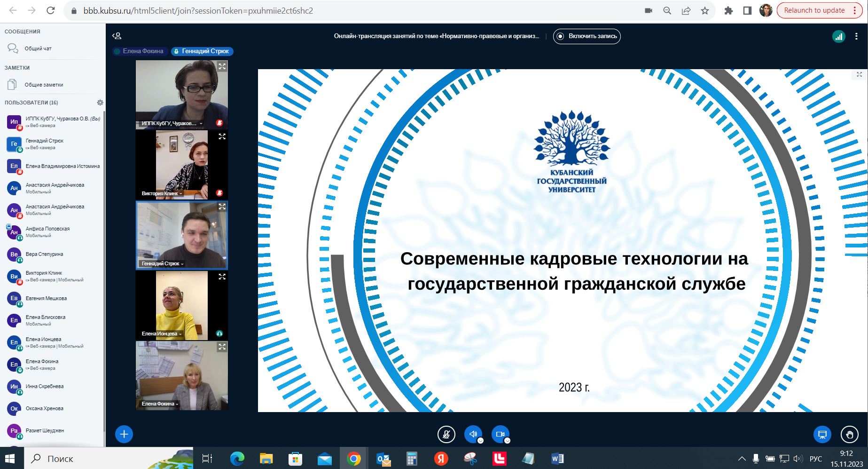Click Елена Фокина avatar in user list
This screenshot has height=469, width=868.
[x=14, y=364]
